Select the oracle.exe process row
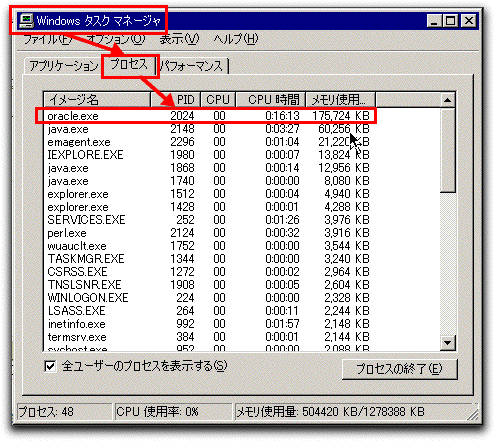 click(208, 116)
